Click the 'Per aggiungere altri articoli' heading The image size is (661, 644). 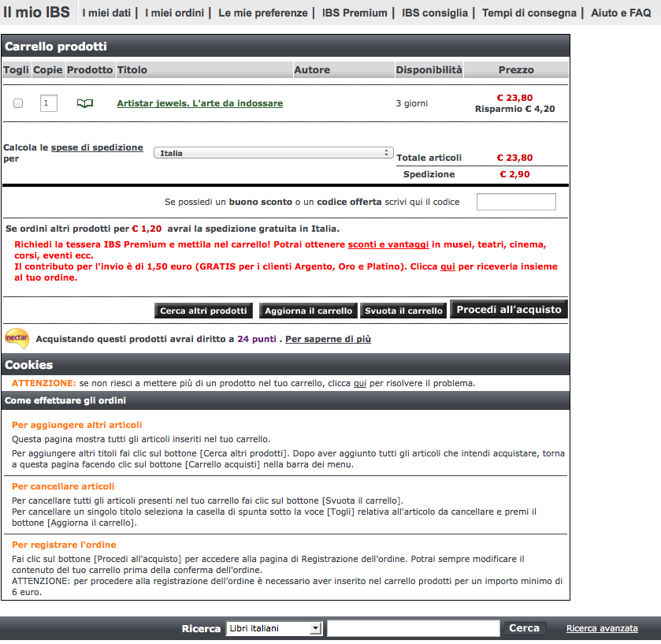click(x=76, y=425)
